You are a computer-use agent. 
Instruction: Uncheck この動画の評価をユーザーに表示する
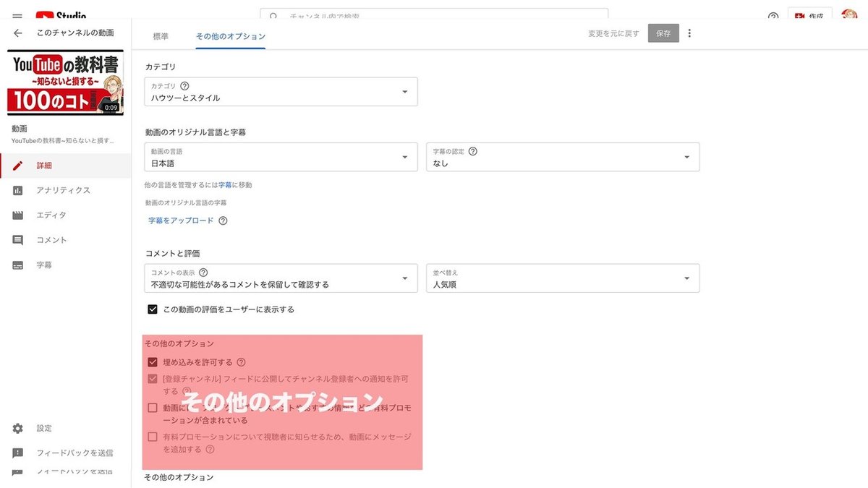[153, 309]
